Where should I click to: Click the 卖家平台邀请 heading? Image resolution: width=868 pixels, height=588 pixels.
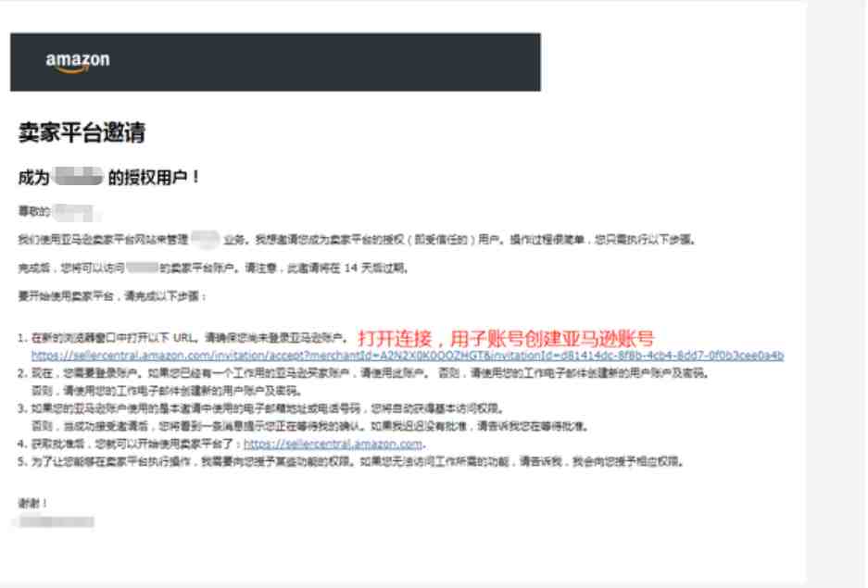click(x=82, y=132)
